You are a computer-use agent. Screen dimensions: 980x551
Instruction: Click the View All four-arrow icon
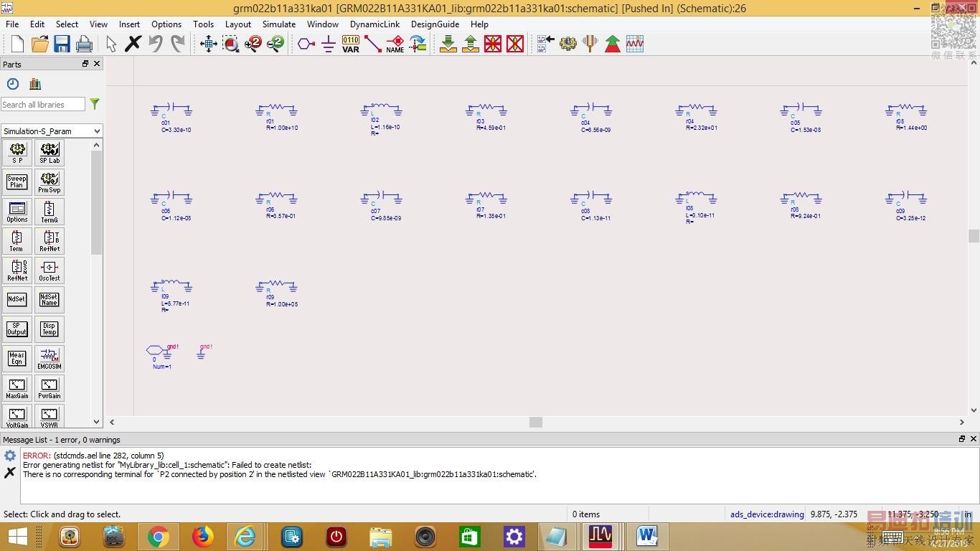[x=209, y=44]
